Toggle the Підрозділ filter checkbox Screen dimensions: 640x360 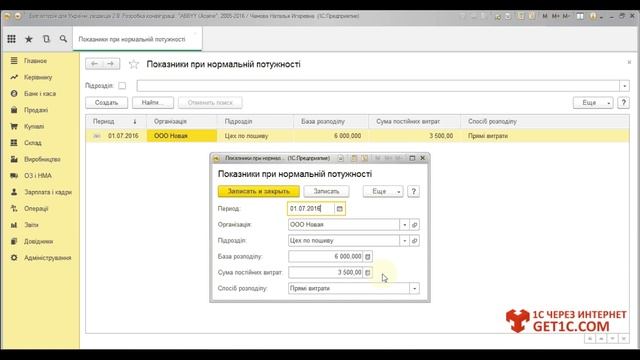[x=122, y=86]
